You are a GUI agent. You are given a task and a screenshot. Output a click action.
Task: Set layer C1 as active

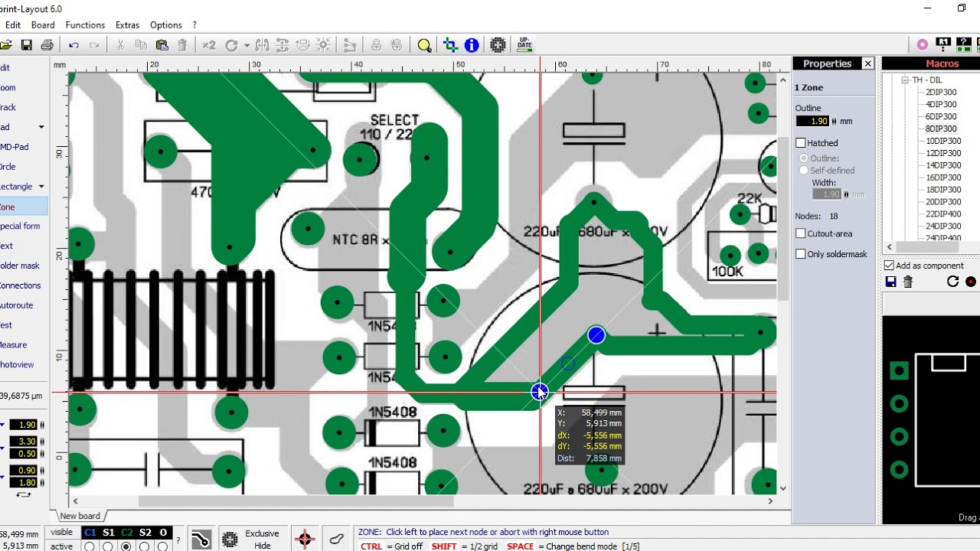tap(90, 546)
